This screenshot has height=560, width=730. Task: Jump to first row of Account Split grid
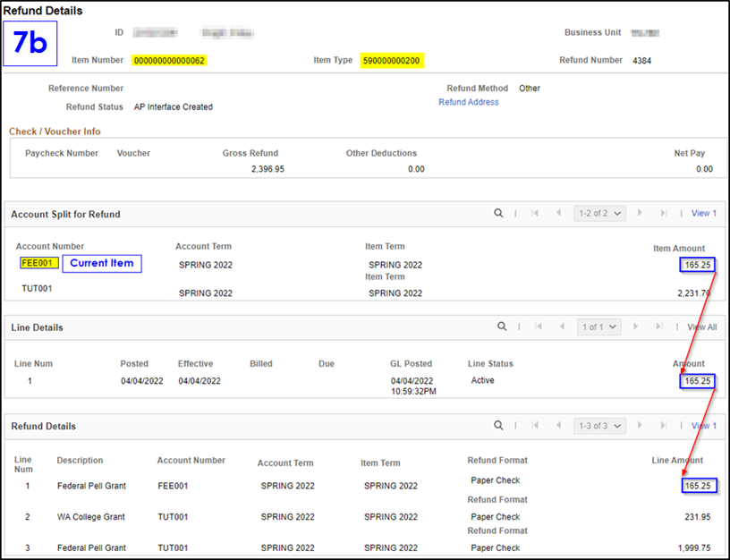point(536,214)
